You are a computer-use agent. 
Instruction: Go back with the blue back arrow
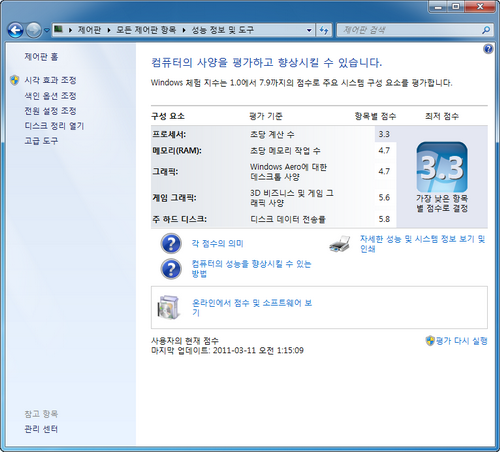pos(15,30)
